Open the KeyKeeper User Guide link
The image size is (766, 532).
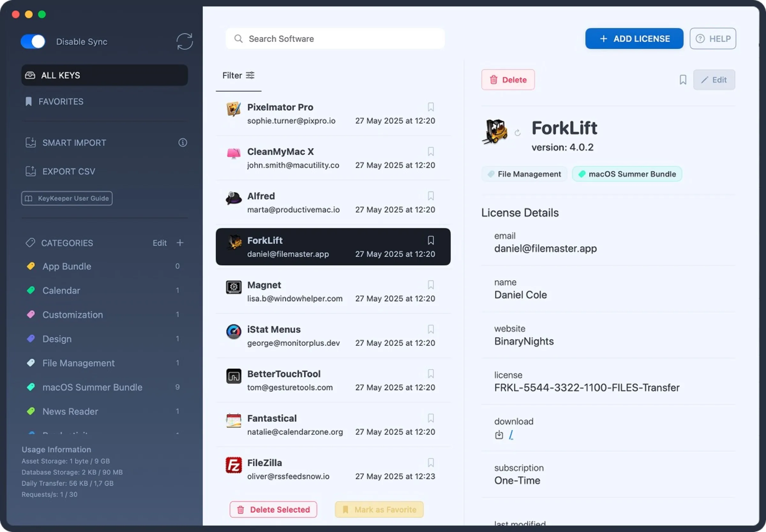tap(67, 198)
